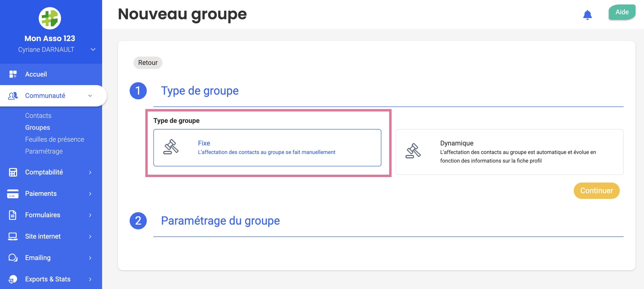Click the Retour button

[x=147, y=63]
